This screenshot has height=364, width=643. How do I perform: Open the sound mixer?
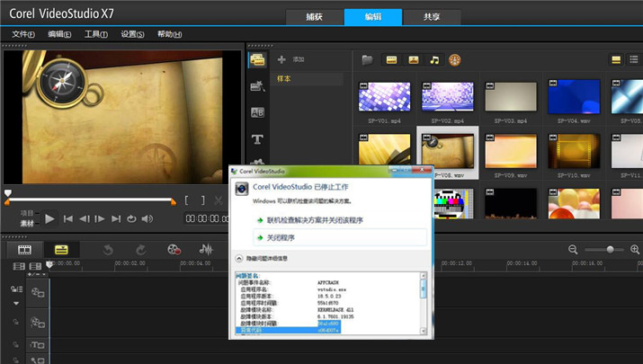[206, 249]
